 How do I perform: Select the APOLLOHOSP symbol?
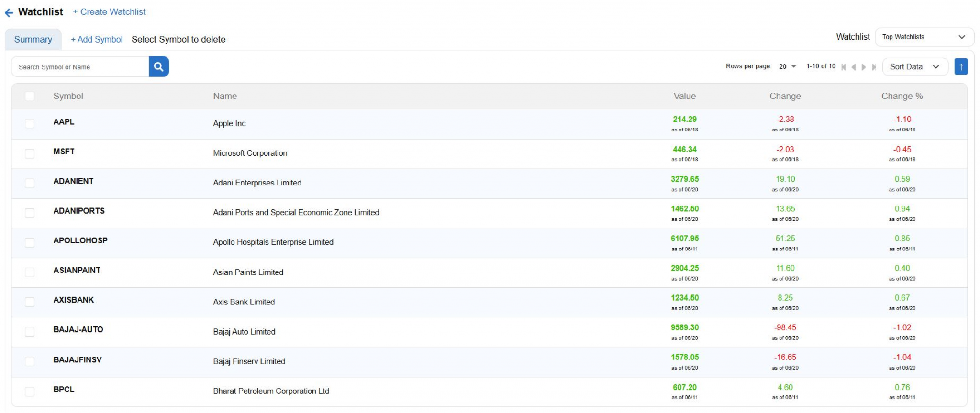[80, 240]
